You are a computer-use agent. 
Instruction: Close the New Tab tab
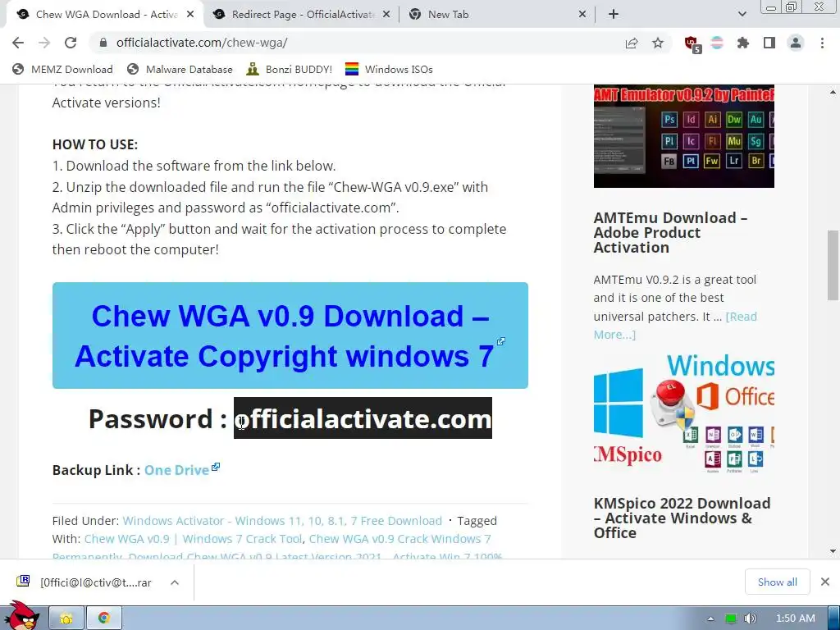tap(582, 15)
